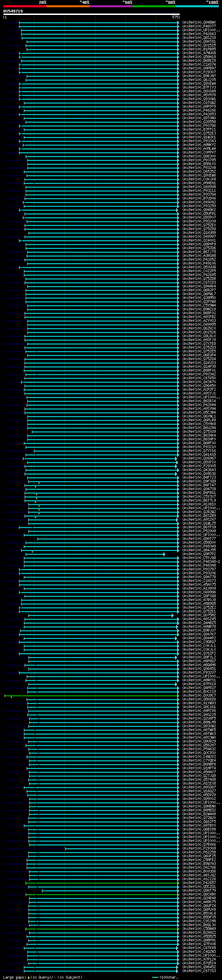Open the UniRef100_Q075M2 entry
The image size is (222, 980).
click(x=199, y=616)
